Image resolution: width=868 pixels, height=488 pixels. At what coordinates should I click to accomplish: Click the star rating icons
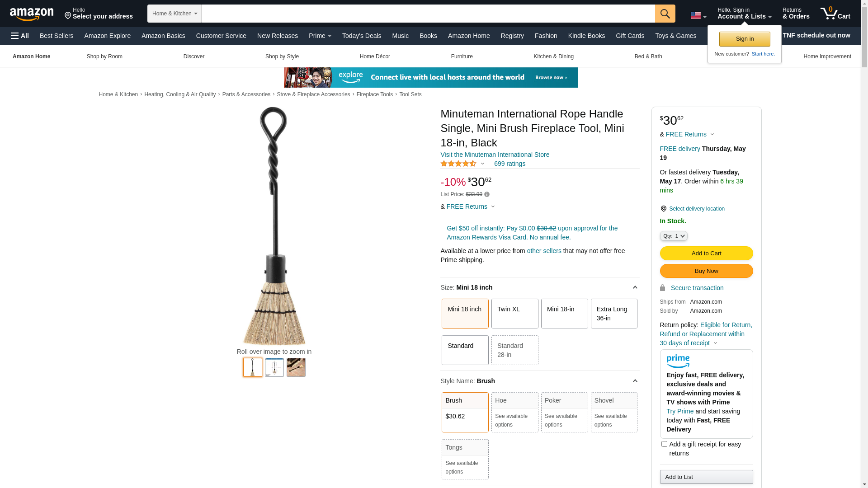(458, 164)
